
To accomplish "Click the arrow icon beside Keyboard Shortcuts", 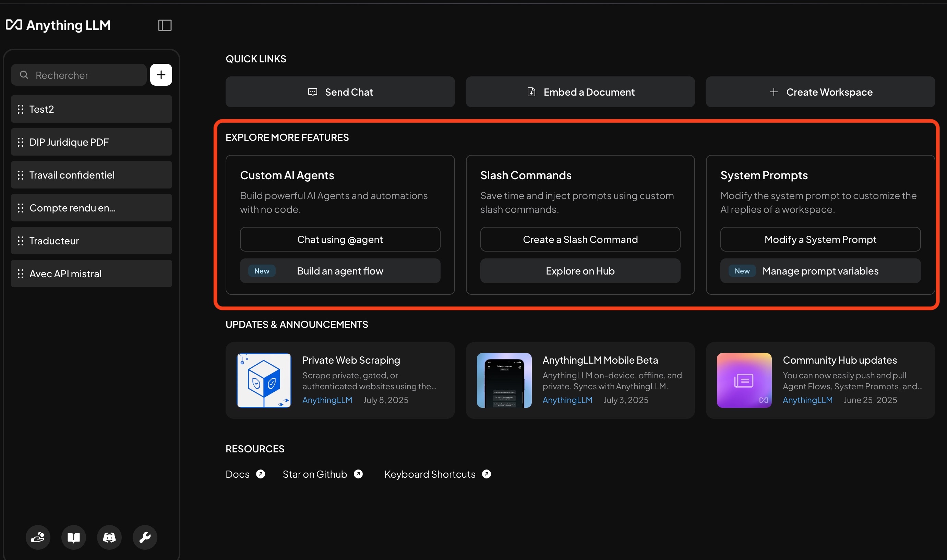I will click(x=487, y=474).
